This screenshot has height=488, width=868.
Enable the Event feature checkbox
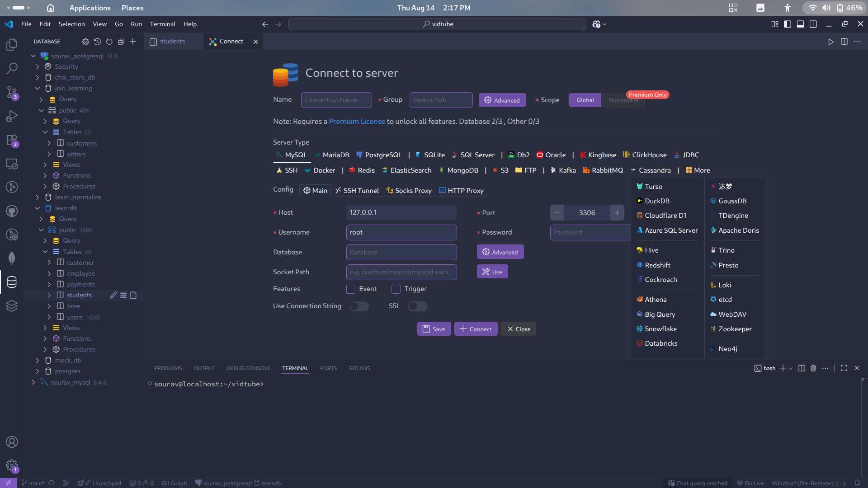(x=351, y=289)
